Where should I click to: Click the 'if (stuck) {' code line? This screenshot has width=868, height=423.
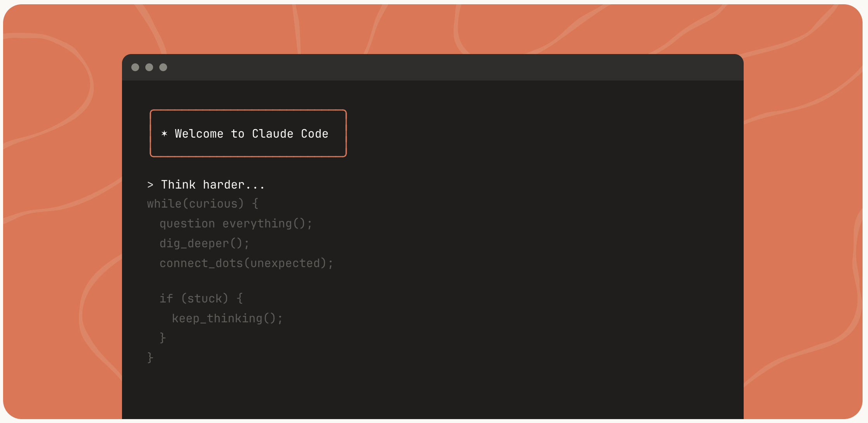click(x=201, y=298)
